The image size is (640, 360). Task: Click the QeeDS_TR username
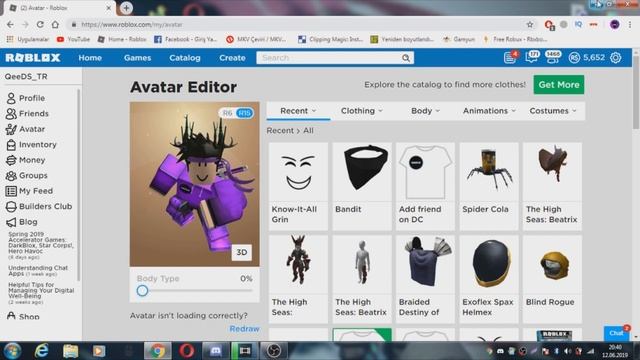click(x=26, y=76)
